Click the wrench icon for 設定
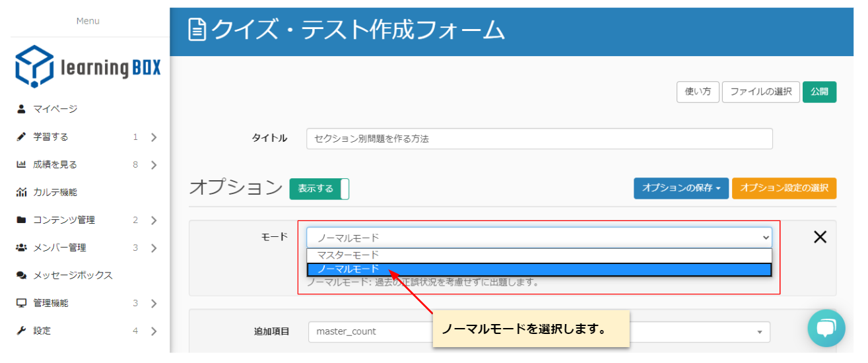The width and height of the screenshot is (868, 363). pyautogui.click(x=21, y=331)
